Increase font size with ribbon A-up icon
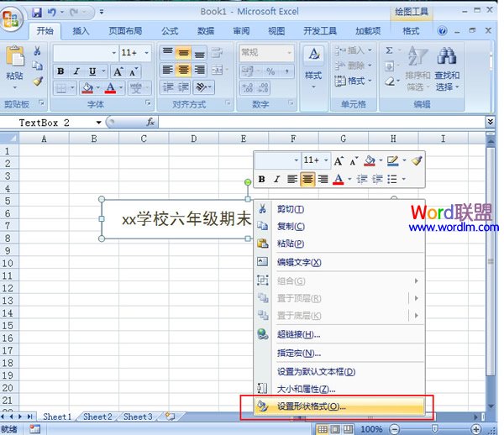 coord(118,71)
